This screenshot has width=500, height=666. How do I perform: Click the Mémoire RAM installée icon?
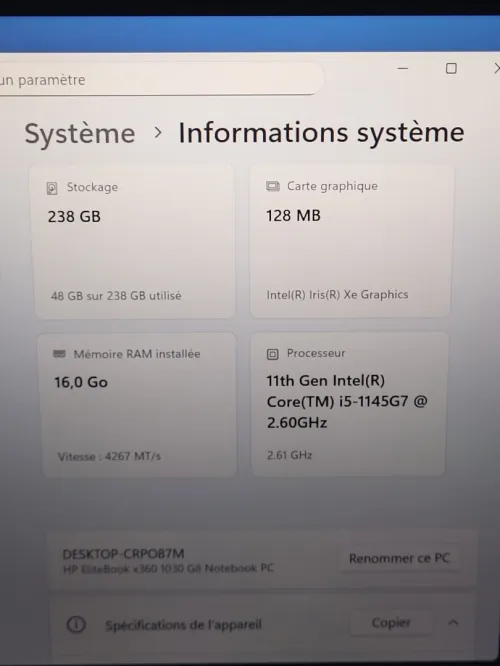point(59,354)
